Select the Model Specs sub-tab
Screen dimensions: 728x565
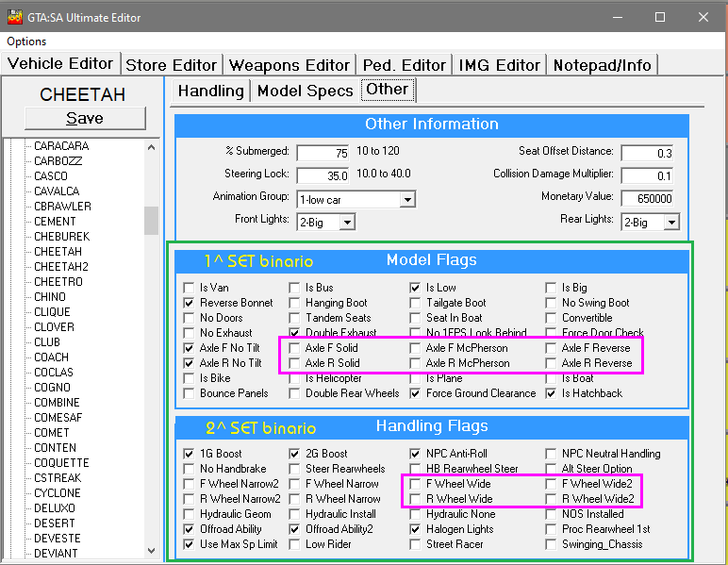pyautogui.click(x=305, y=91)
